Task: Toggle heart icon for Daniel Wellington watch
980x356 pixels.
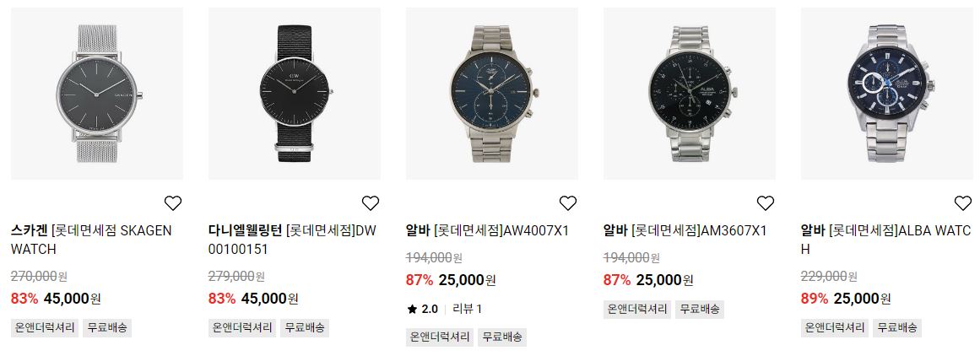Action: tap(371, 203)
